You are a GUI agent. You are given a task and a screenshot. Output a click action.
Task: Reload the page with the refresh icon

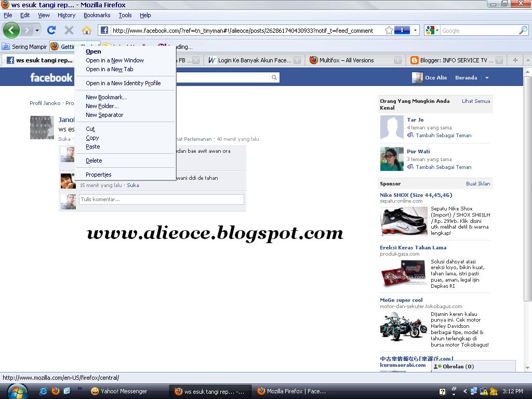(51, 30)
